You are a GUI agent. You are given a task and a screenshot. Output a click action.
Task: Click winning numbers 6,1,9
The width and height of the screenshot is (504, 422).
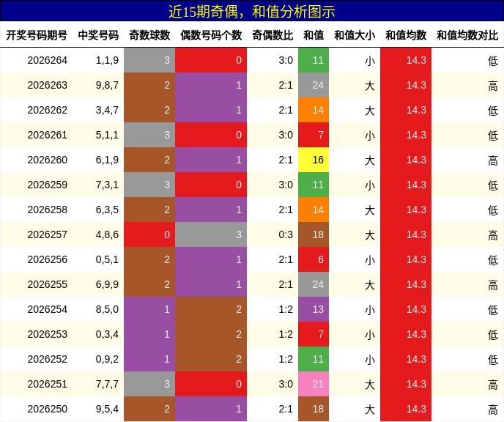(107, 160)
